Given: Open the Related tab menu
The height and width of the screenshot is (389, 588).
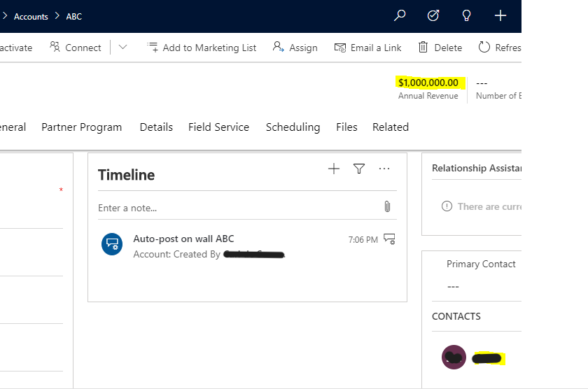Looking at the screenshot, I should 390,127.
